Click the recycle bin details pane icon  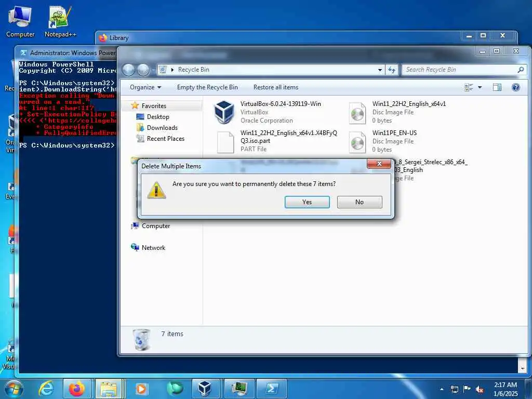[141, 339]
